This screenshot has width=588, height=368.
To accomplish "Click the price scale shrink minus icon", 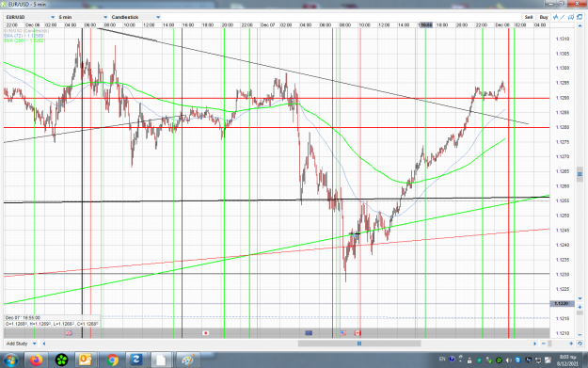I will coord(580,334).
